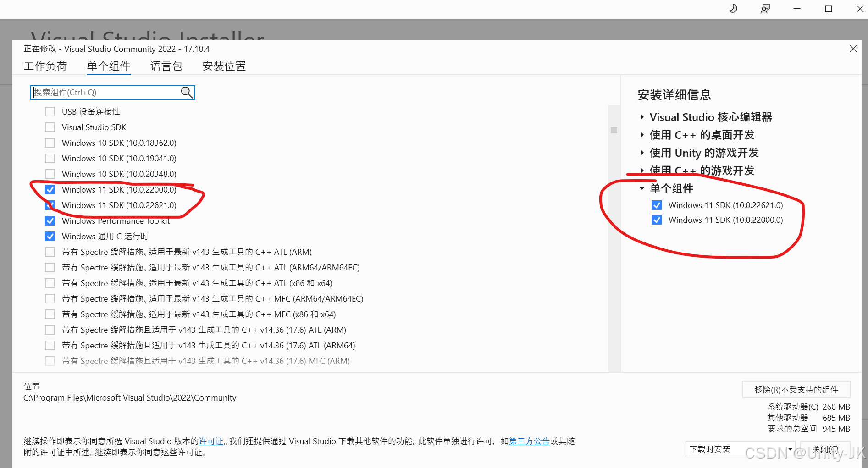The image size is (868, 468).
Task: Enable Windows 10 SDK (10.0.18362.0)
Action: [50, 143]
